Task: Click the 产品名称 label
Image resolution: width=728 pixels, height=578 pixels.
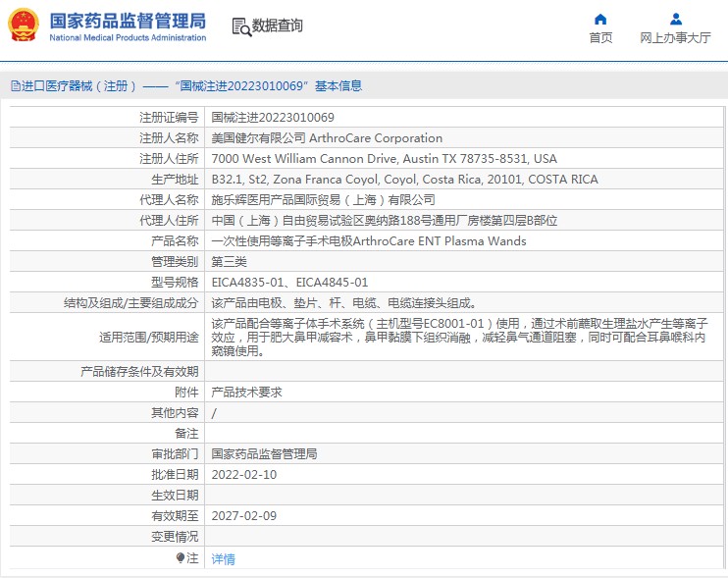Action: pyautogui.click(x=175, y=241)
